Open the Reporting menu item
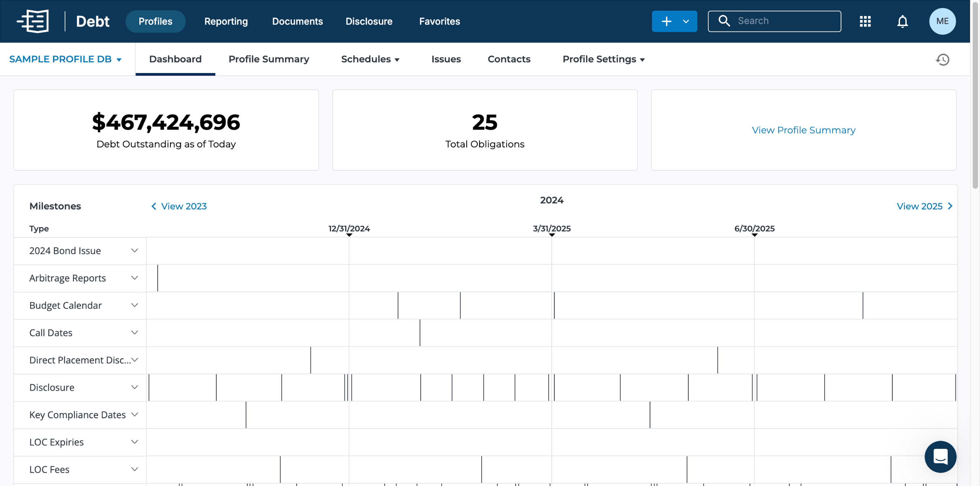Screen dimensions: 980x486 pos(226,21)
